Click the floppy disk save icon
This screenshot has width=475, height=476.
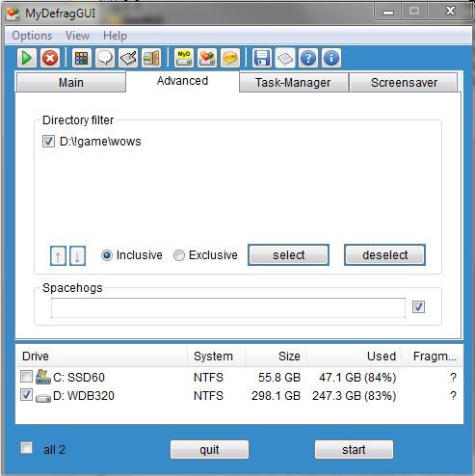click(262, 58)
